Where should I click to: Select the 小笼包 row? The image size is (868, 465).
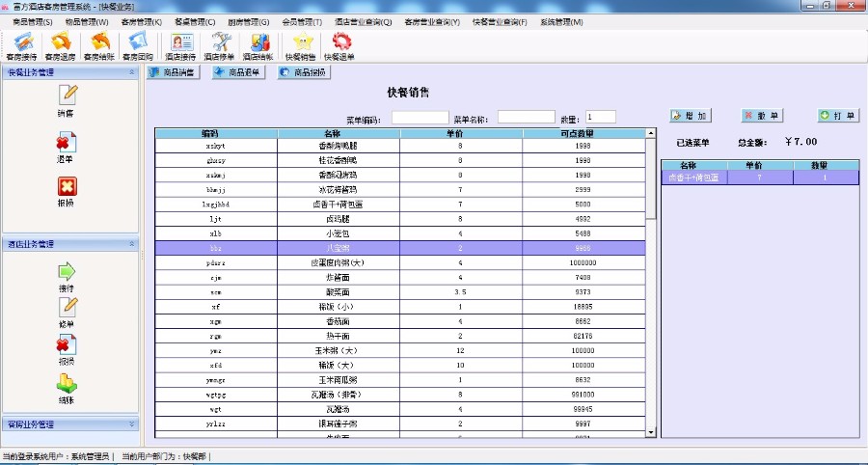coord(400,233)
